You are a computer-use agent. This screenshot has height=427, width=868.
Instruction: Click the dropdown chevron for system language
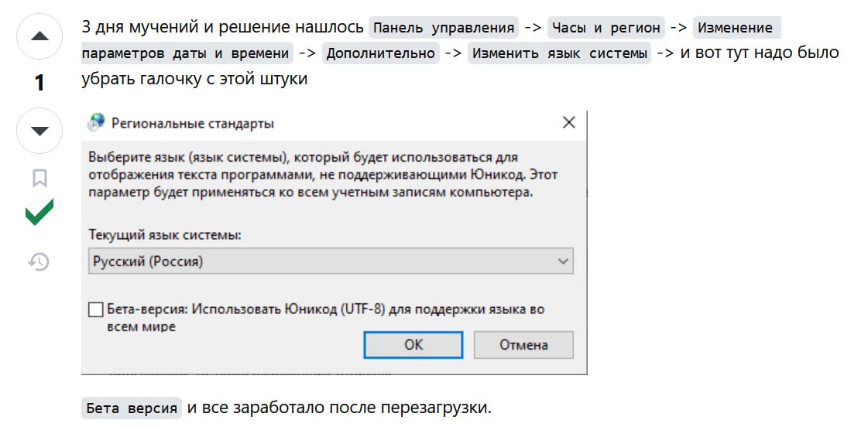click(563, 261)
